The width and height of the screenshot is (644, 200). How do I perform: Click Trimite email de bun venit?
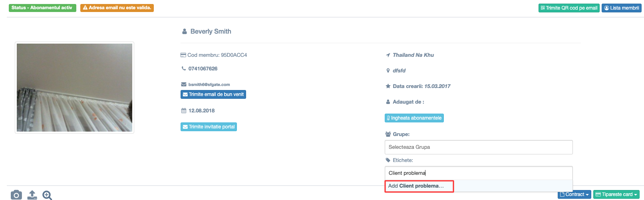point(213,94)
